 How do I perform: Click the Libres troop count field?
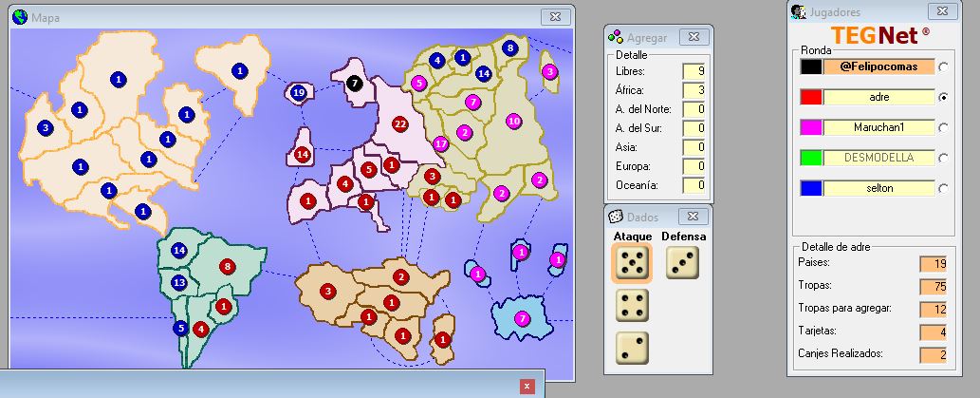[693, 71]
